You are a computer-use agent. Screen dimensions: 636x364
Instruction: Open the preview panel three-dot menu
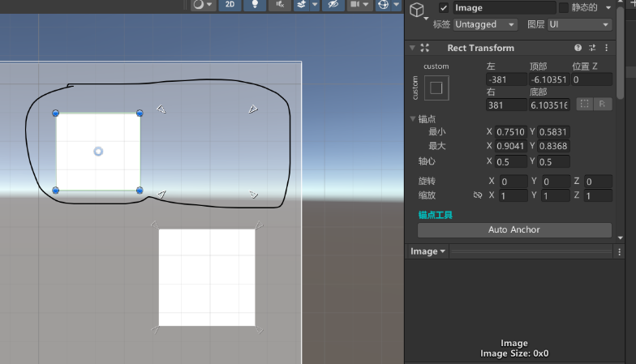[620, 251]
